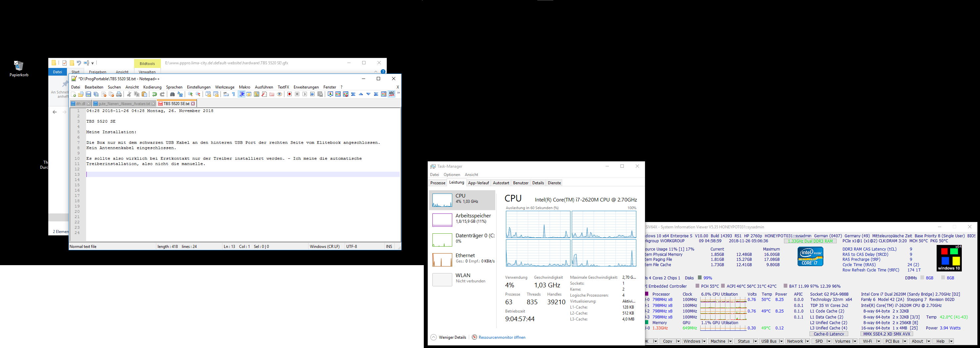This screenshot has height=348, width=980.
Task: Click the Monitoring eye icon in Notepad++
Action: pyautogui.click(x=280, y=94)
